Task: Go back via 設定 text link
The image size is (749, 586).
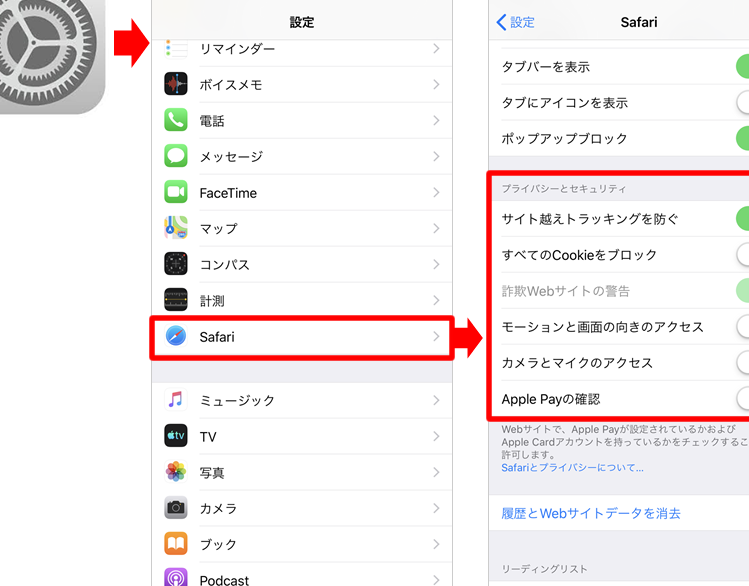Action: (x=522, y=22)
